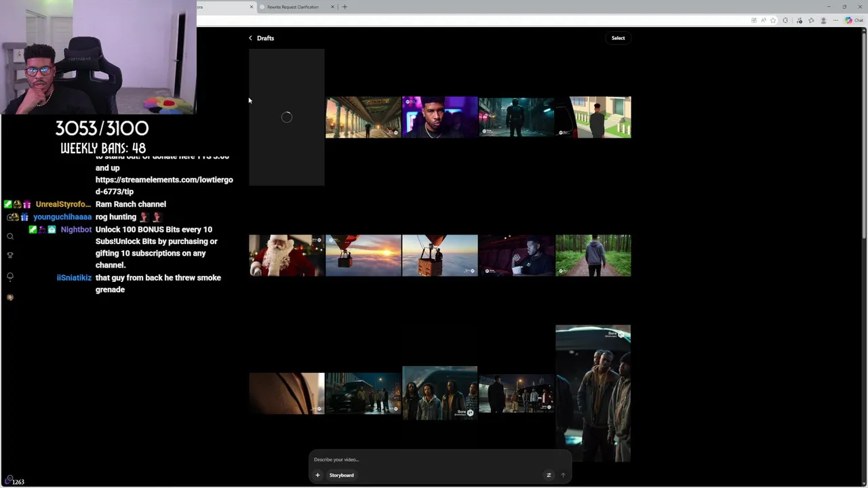Click the browser favorites star icon

[772, 20]
